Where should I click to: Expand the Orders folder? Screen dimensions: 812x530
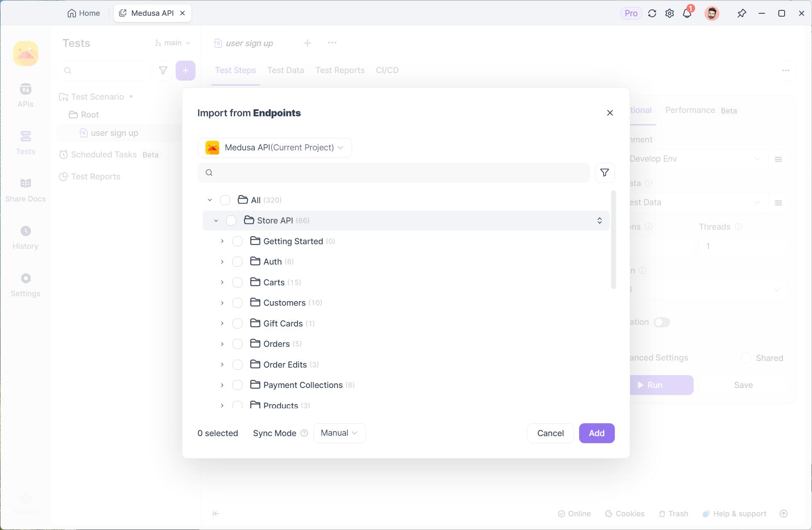coord(222,344)
